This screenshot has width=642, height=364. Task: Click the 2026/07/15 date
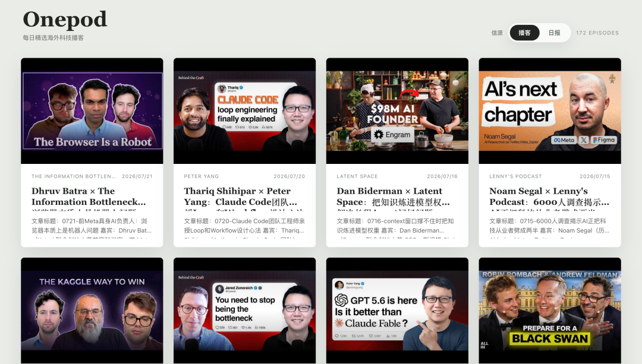pyautogui.click(x=595, y=176)
